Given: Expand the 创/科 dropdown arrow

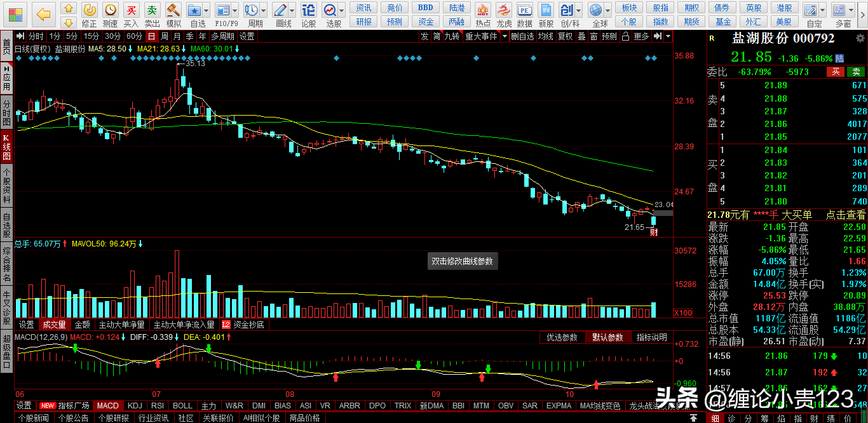Looking at the screenshot, I should click(580, 10).
